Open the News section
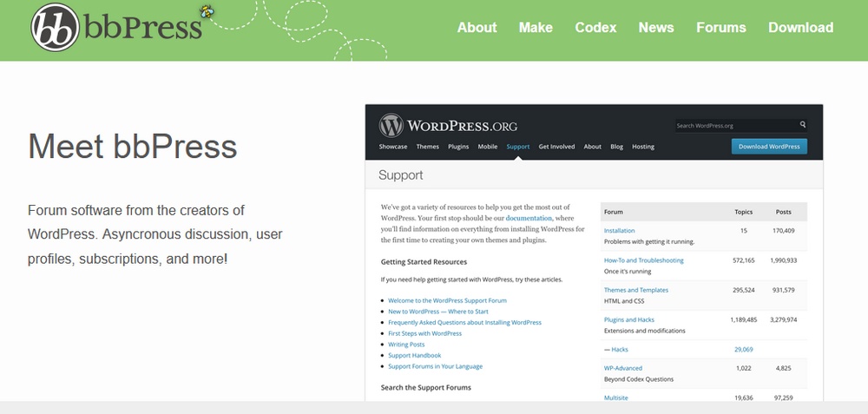The width and height of the screenshot is (868, 414). click(656, 28)
